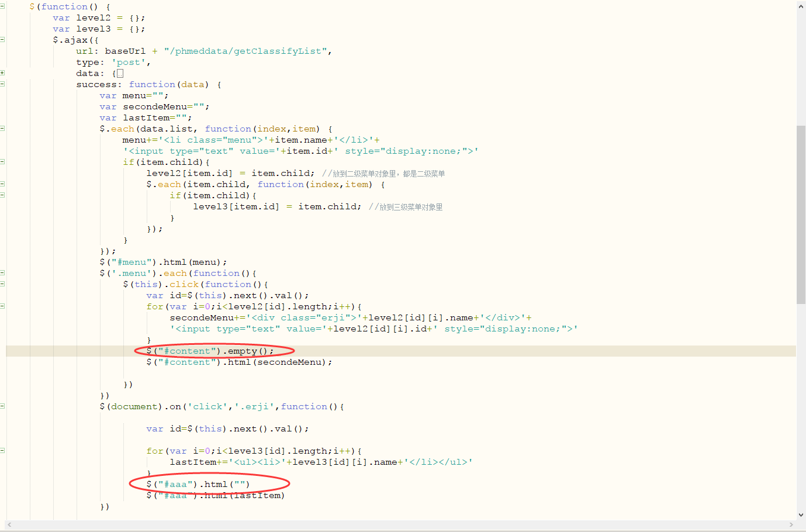This screenshot has width=806, height=532.
Task: Click the 'post' type string
Action: pos(129,62)
